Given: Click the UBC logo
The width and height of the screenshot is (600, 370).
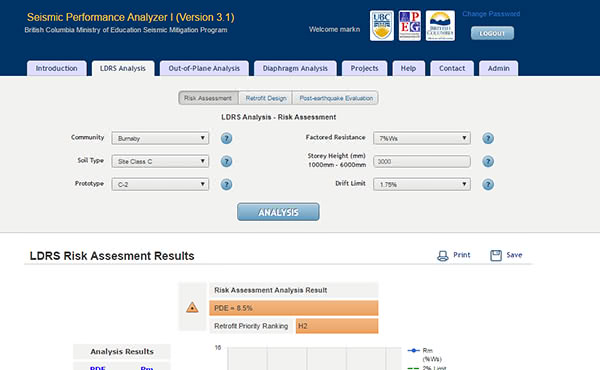Looking at the screenshot, I should pos(382,26).
